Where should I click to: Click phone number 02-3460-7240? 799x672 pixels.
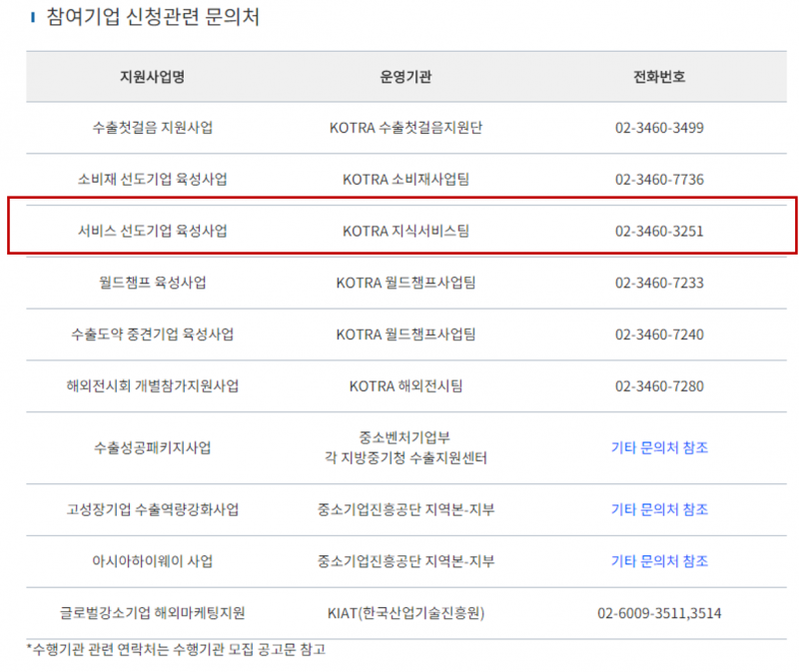click(659, 335)
